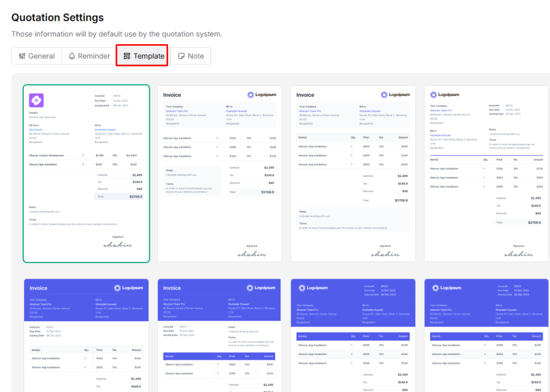Screen dimensions: 550x392
Task: Go to the Note tab
Action: [x=191, y=56]
